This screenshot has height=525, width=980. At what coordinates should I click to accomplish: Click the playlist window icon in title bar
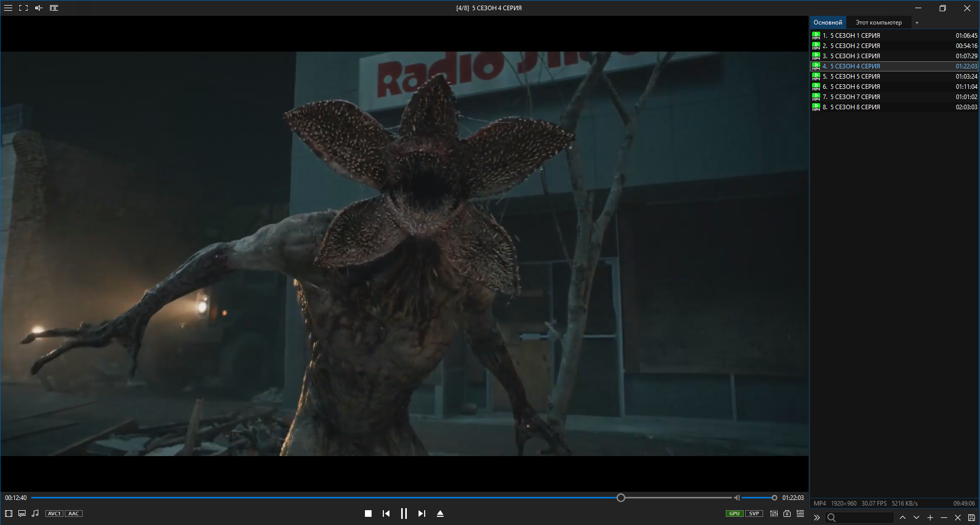point(54,8)
